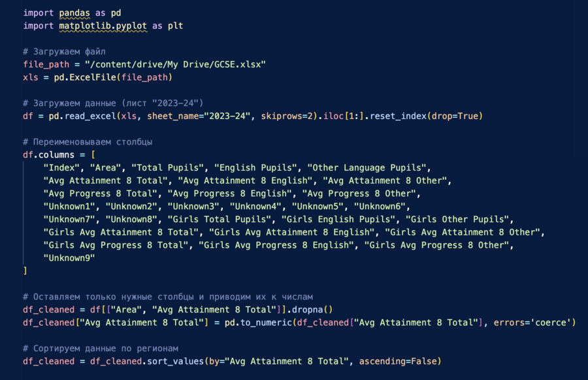The width and height of the screenshot is (588, 380).
Task: Click the "Unknown9" column name
Action: click(69, 258)
